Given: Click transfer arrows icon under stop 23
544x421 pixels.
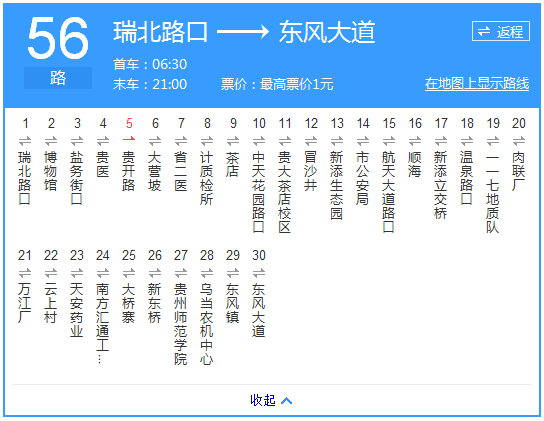Looking at the screenshot, I should [77, 273].
